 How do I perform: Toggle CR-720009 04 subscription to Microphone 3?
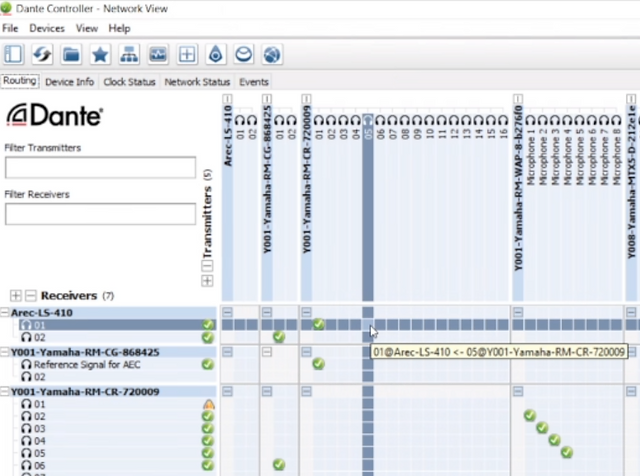[x=554, y=440]
